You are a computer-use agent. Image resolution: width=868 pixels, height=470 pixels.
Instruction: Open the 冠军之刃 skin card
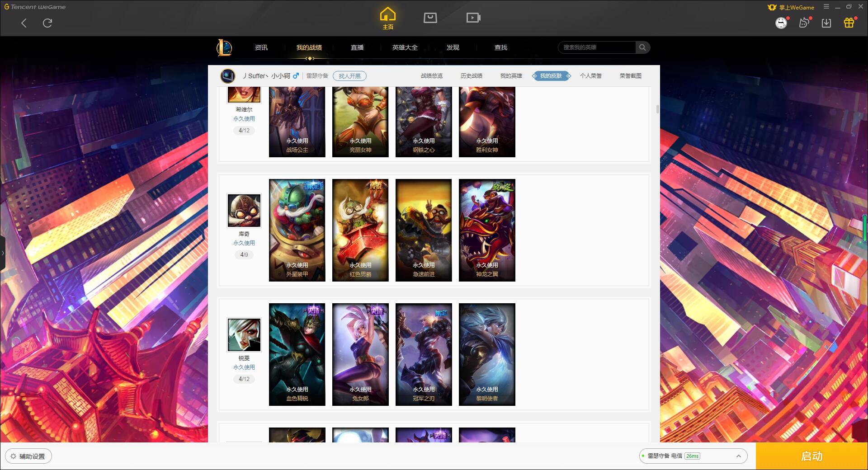[424, 354]
